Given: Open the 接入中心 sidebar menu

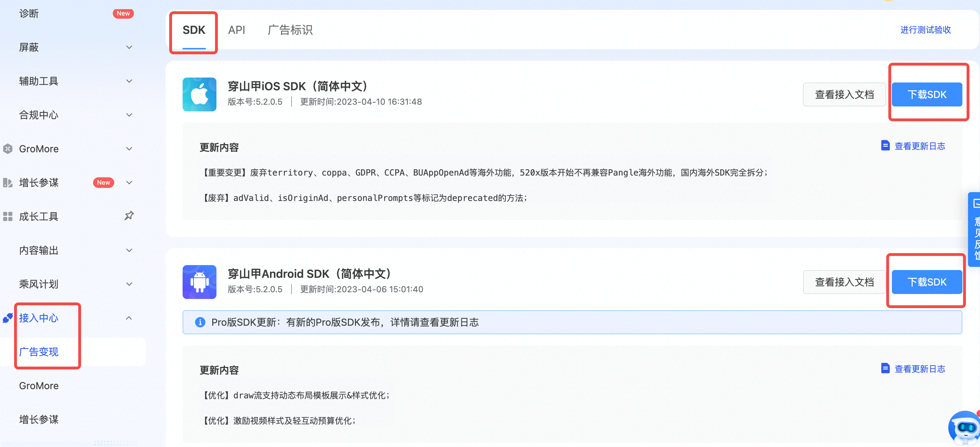Looking at the screenshot, I should (x=39, y=318).
